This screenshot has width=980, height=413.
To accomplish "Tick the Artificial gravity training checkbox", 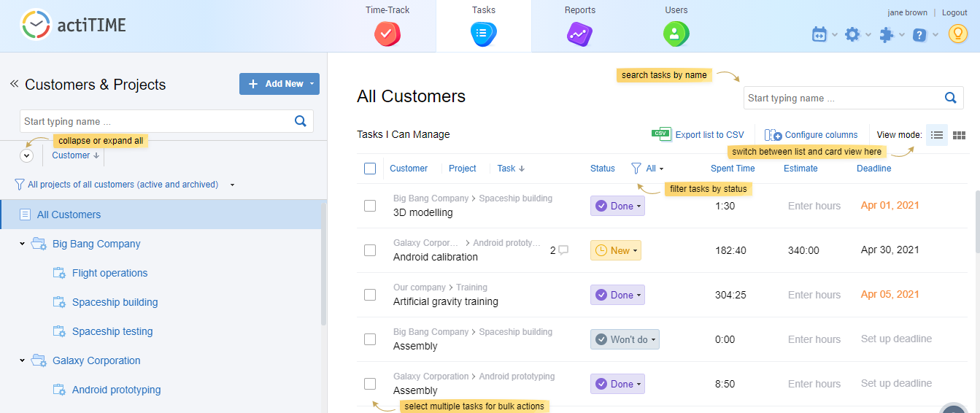I will (x=370, y=295).
